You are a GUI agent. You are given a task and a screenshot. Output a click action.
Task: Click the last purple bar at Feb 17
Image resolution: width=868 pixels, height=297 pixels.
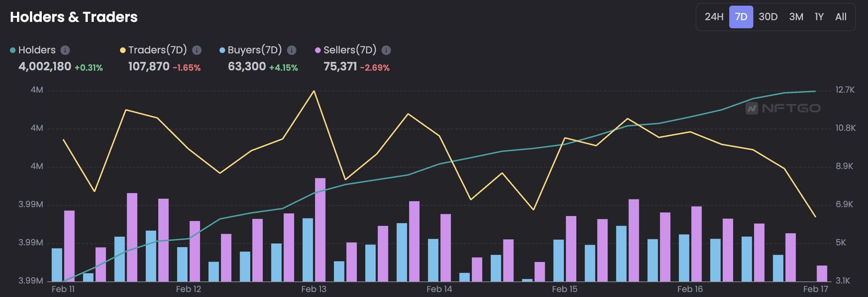tap(822, 273)
